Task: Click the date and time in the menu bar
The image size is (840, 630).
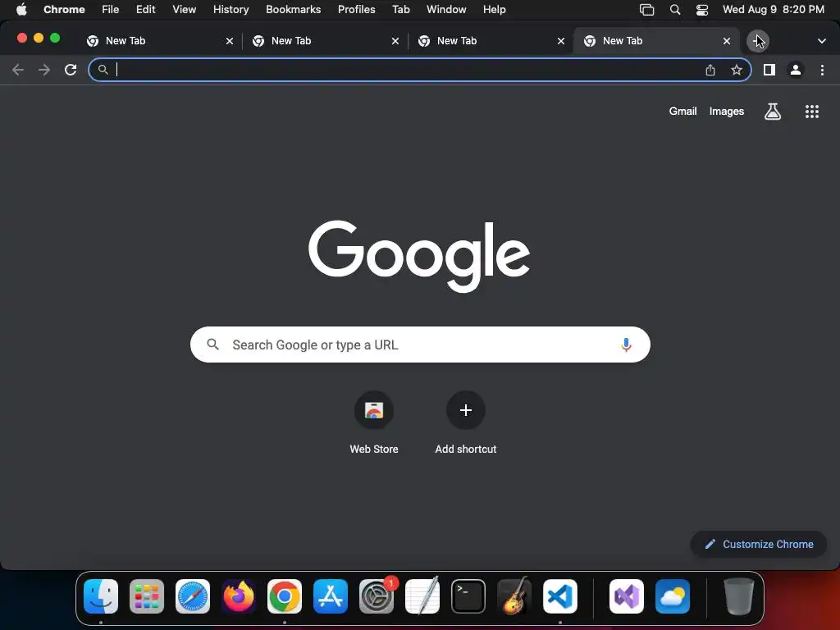Action: (x=773, y=10)
